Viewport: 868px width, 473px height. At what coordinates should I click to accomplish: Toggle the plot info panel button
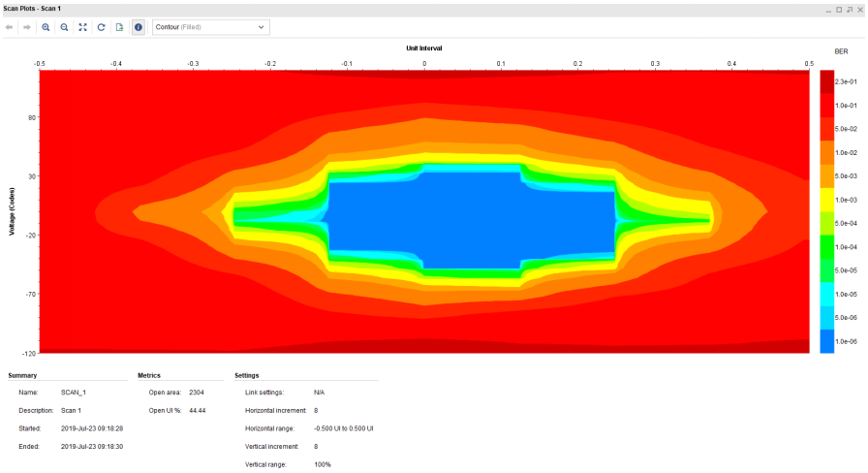(139, 27)
